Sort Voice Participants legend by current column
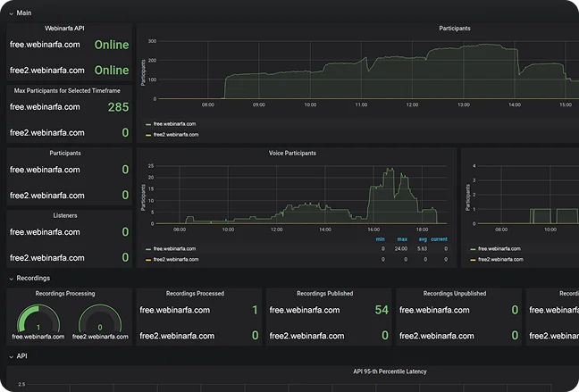This screenshot has height=392, width=579. pos(439,239)
